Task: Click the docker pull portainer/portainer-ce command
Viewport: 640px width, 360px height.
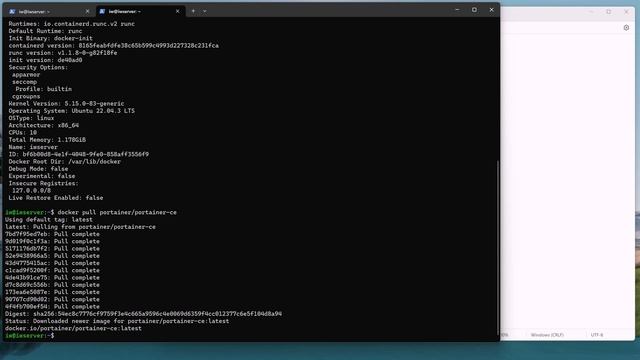Action: (117, 212)
